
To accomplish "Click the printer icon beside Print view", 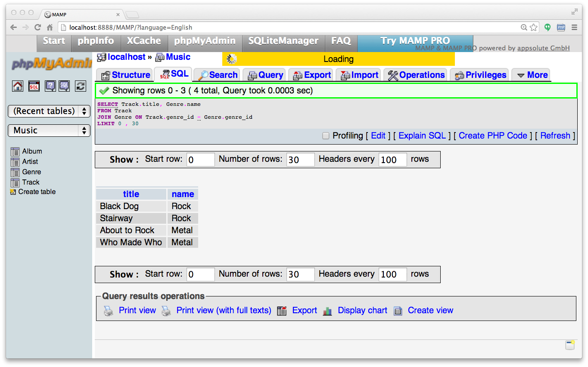I will coord(109,311).
